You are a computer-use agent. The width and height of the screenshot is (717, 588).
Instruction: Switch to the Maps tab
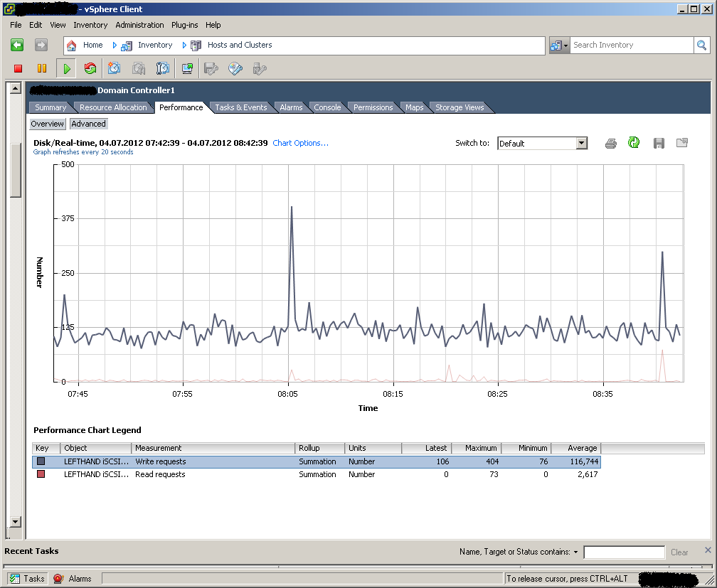(x=414, y=107)
